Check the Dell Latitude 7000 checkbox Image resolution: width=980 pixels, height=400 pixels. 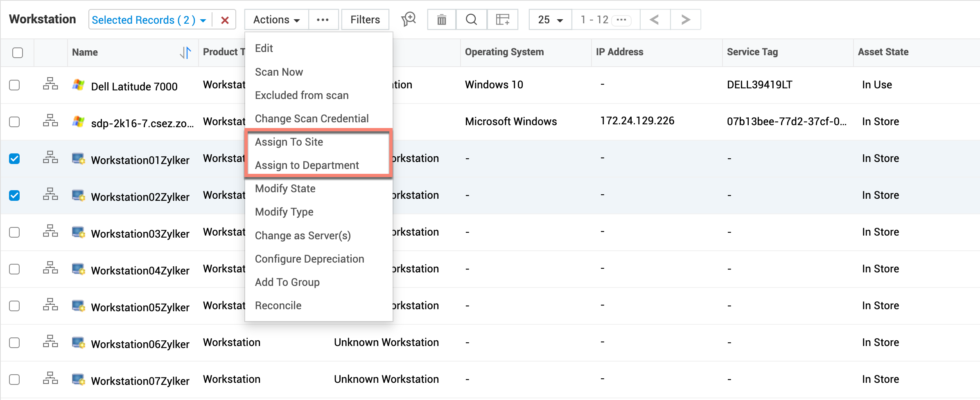14,85
